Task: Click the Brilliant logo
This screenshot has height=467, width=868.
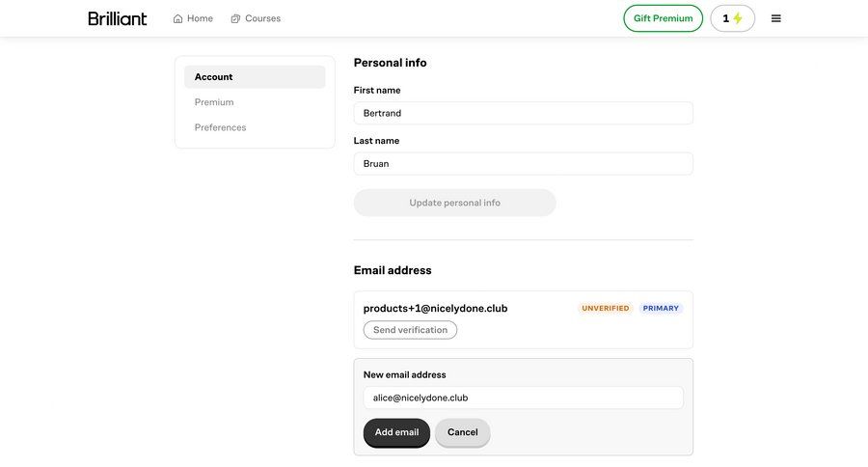Action: 117,18
